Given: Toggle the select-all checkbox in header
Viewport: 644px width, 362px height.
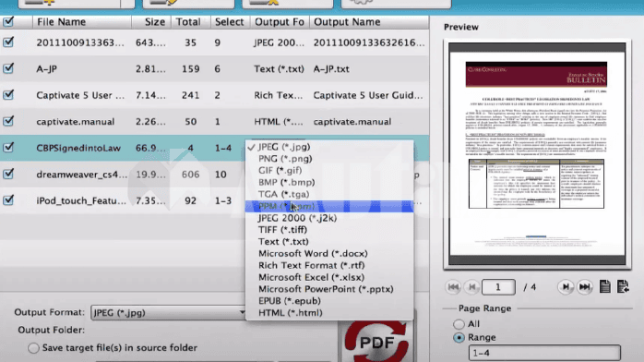Looking at the screenshot, I should tap(7, 22).
